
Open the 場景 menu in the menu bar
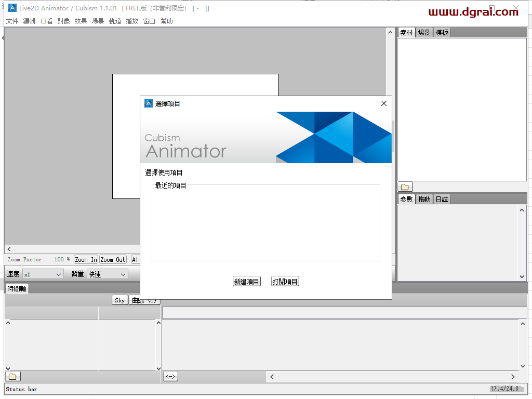(98, 21)
